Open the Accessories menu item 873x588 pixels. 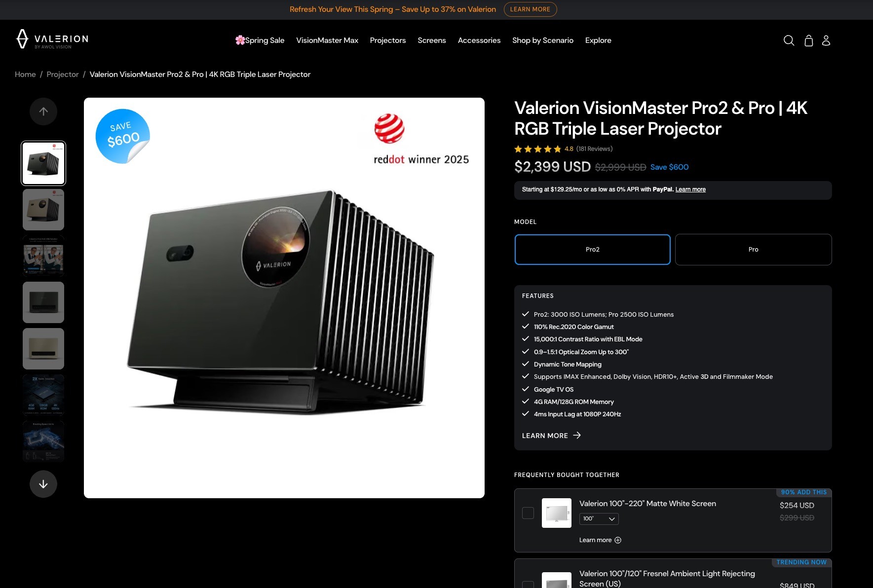pos(479,40)
